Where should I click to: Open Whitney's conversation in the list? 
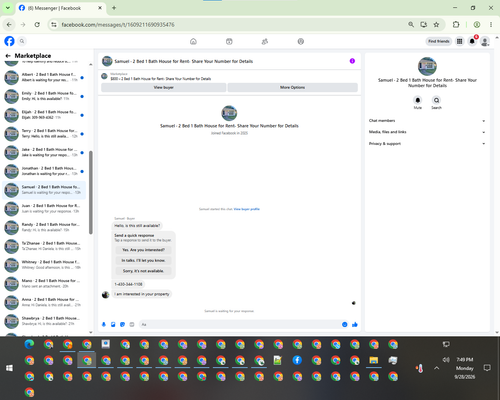click(44, 265)
